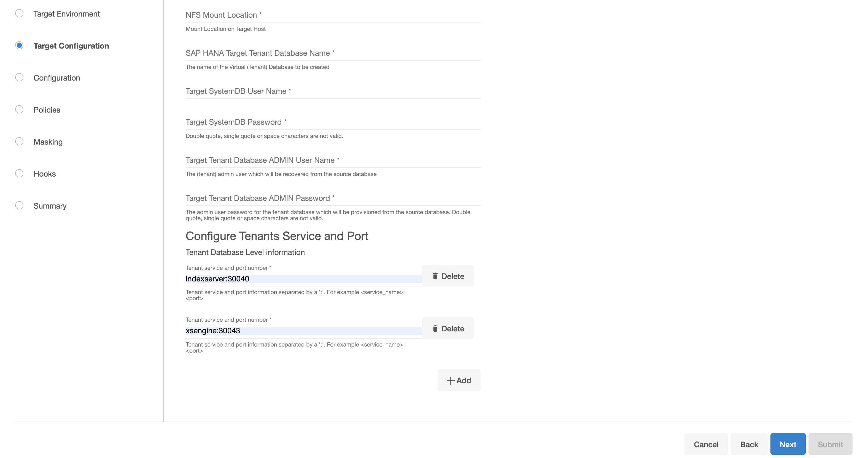Delete the indexserver:30040 tenant service entry

tap(448, 276)
